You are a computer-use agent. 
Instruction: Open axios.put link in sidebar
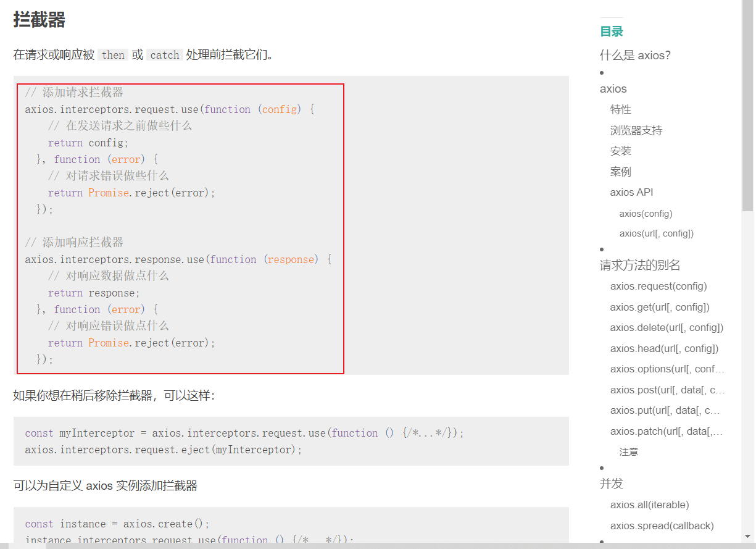point(665,410)
